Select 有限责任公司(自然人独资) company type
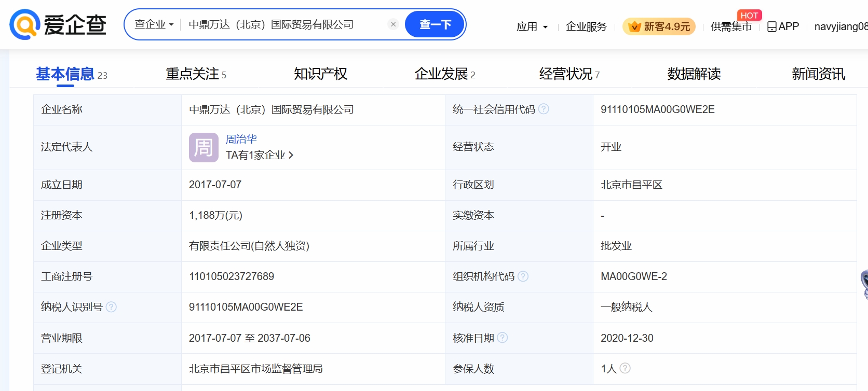This screenshot has height=391, width=868. [x=249, y=246]
